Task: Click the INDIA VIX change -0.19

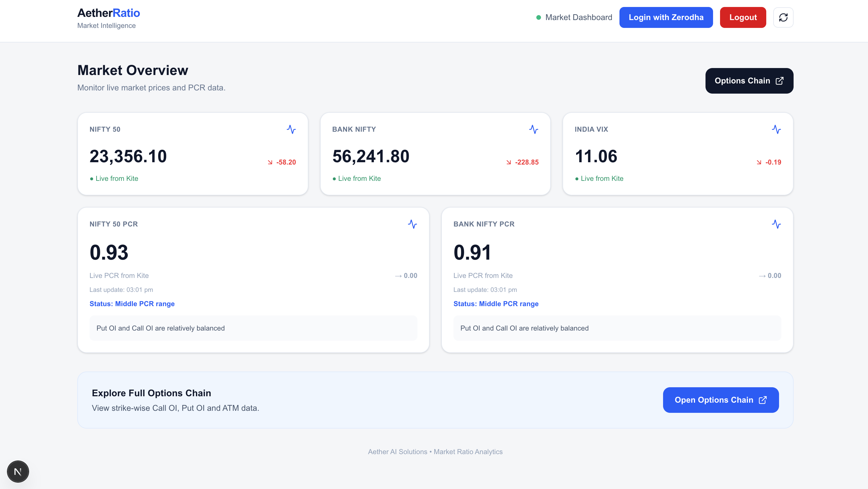Action: [773, 163]
